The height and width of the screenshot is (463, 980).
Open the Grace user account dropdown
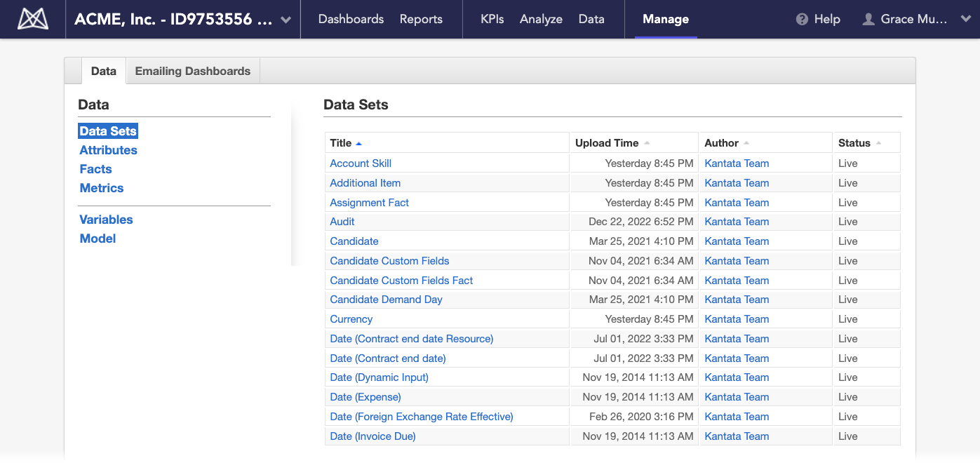coord(964,20)
